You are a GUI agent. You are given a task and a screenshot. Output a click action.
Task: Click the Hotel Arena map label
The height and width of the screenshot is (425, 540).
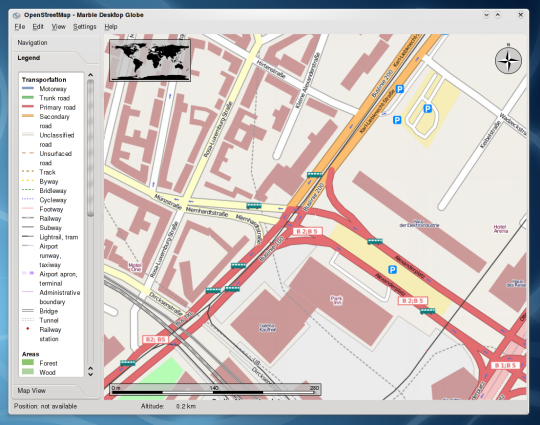501,229
